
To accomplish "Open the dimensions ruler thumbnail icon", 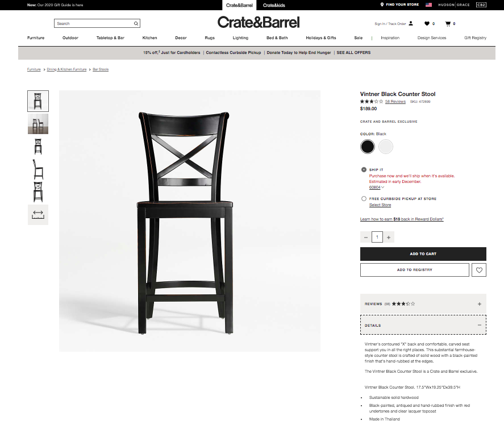I will click(38, 215).
